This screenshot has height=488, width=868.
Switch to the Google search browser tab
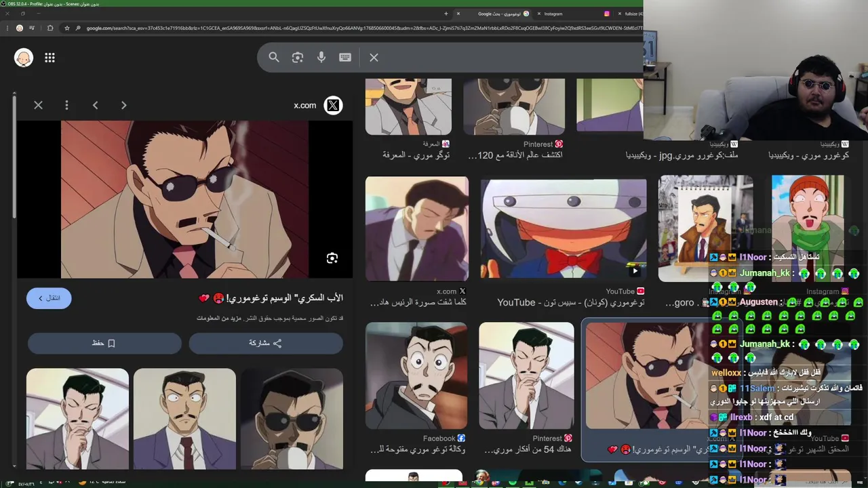pyautogui.click(x=499, y=14)
